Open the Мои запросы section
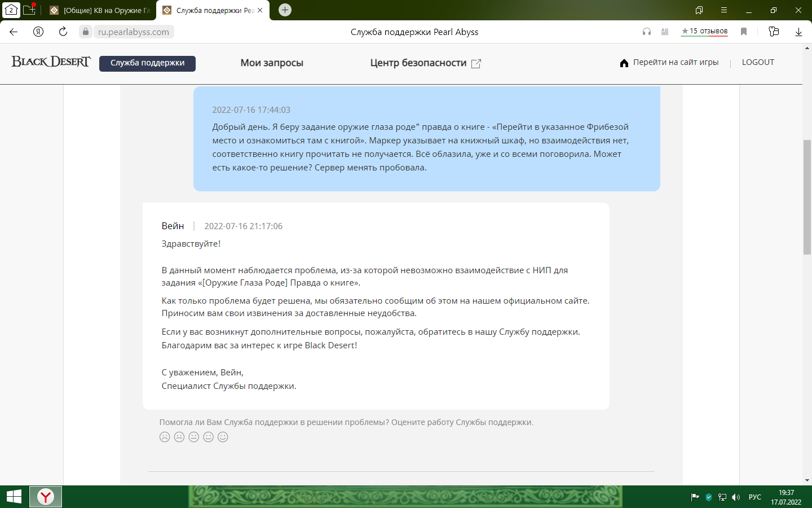Screen dimensions: 812x508 272,63
